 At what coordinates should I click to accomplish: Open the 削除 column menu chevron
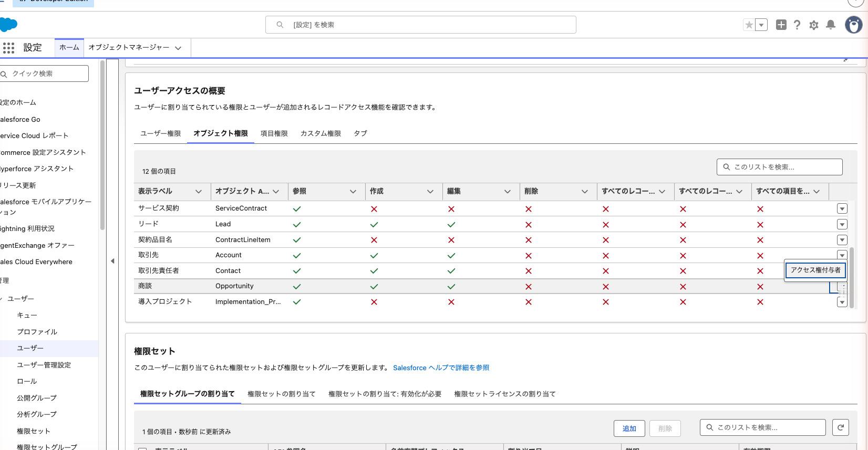coord(585,192)
